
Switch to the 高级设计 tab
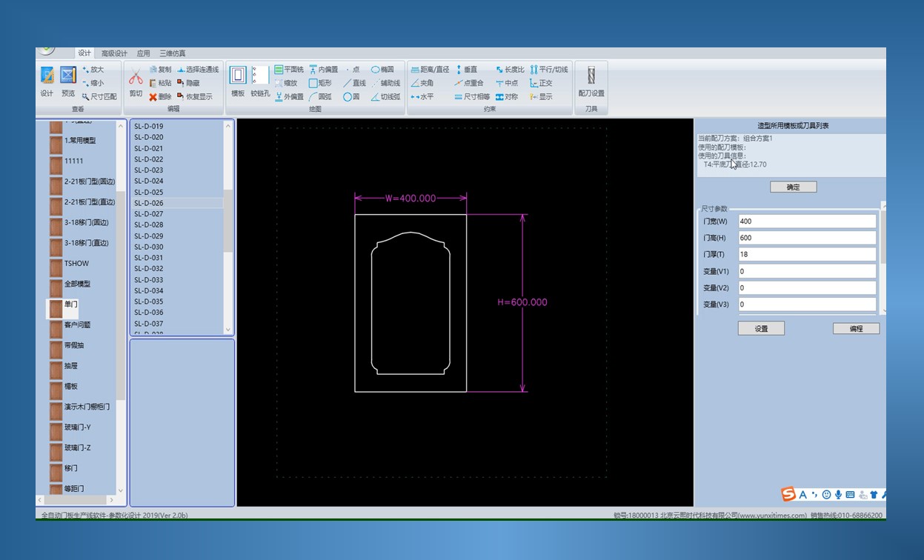pyautogui.click(x=114, y=53)
